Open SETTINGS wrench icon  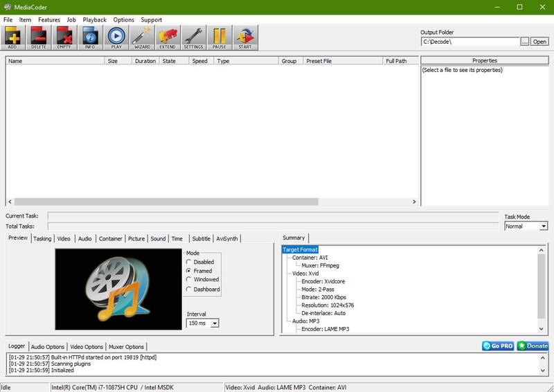pyautogui.click(x=193, y=37)
